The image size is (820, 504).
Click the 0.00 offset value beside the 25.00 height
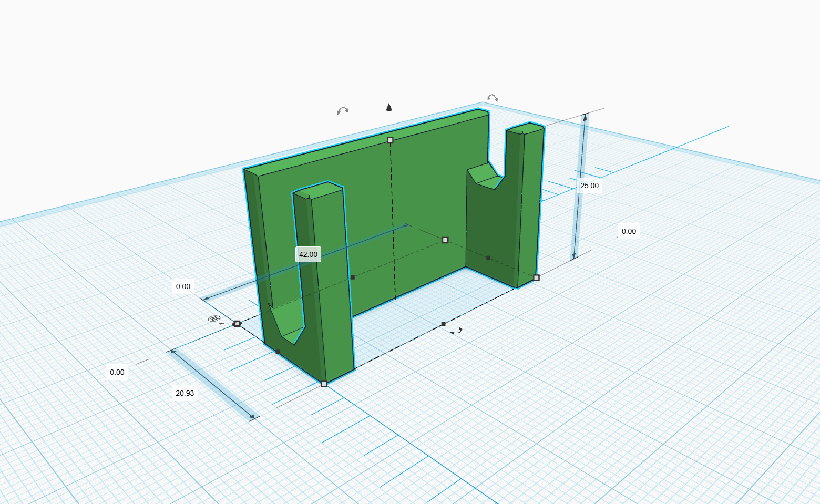click(x=629, y=231)
